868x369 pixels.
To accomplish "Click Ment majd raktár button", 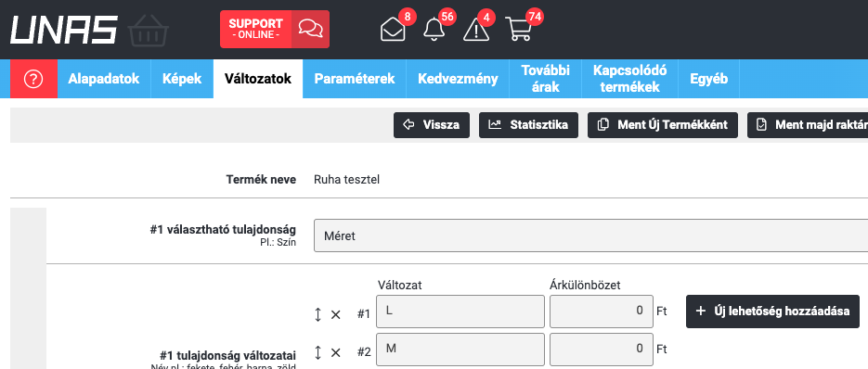I will [x=808, y=125].
